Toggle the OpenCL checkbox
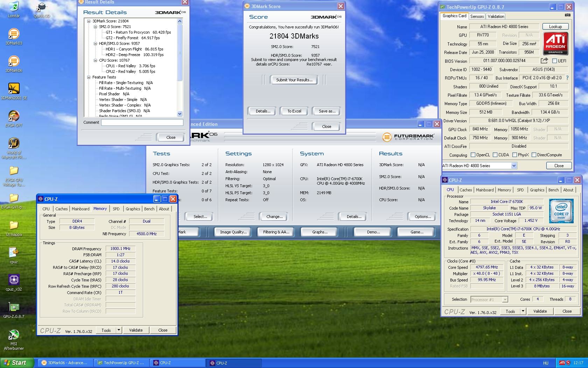The height and width of the screenshot is (368, 588). tap(473, 155)
